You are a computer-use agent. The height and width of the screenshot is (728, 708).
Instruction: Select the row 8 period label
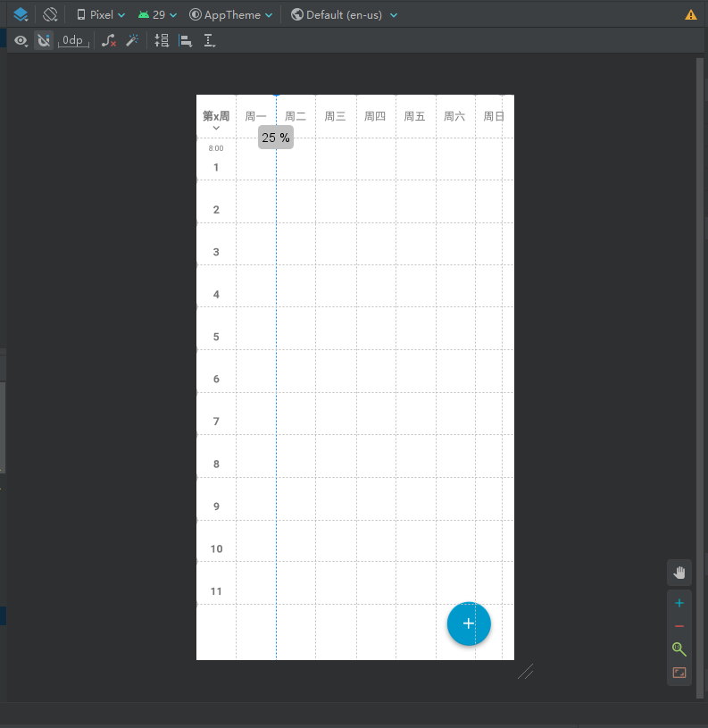coord(216,464)
